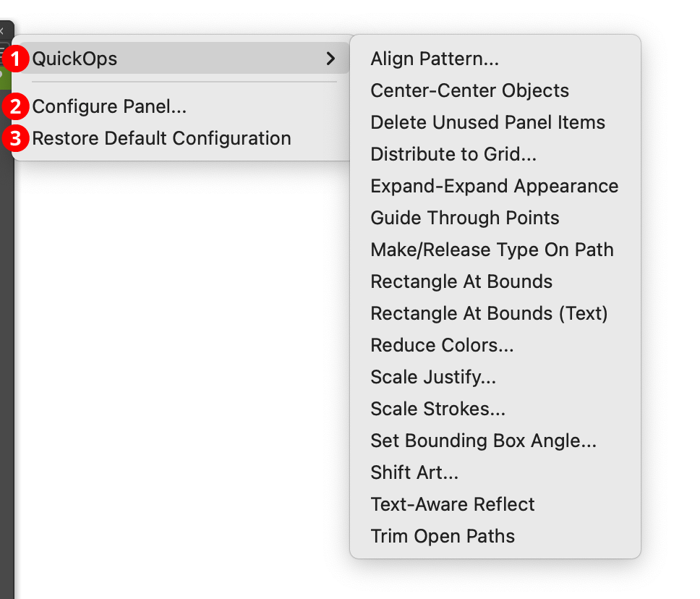This screenshot has height=599, width=700.
Task: Choose Make/Release Type On Path
Action: (492, 250)
